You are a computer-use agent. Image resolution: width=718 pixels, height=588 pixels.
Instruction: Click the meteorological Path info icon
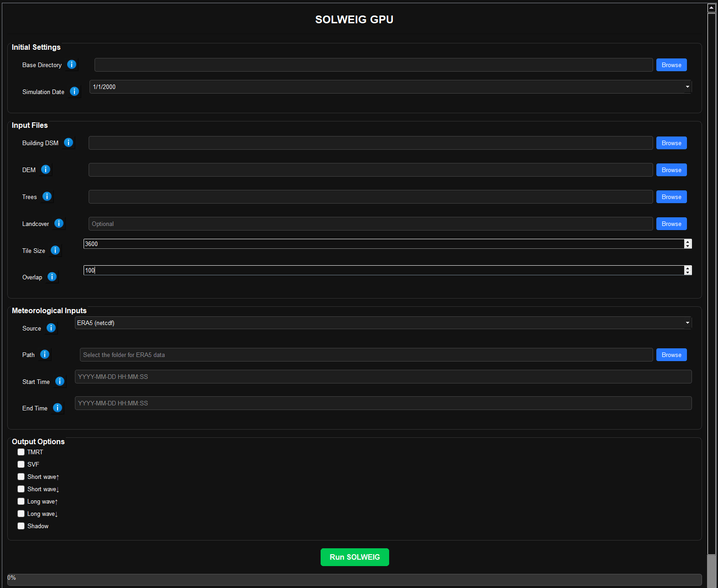click(x=45, y=354)
